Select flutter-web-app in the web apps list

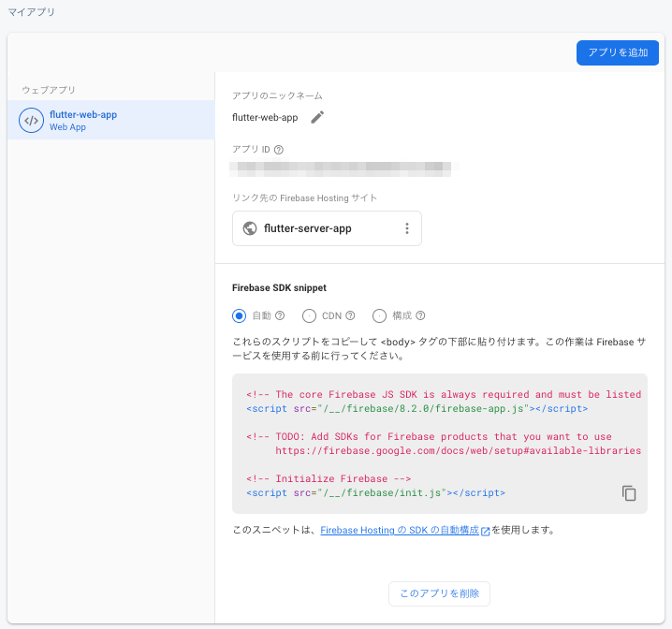111,120
